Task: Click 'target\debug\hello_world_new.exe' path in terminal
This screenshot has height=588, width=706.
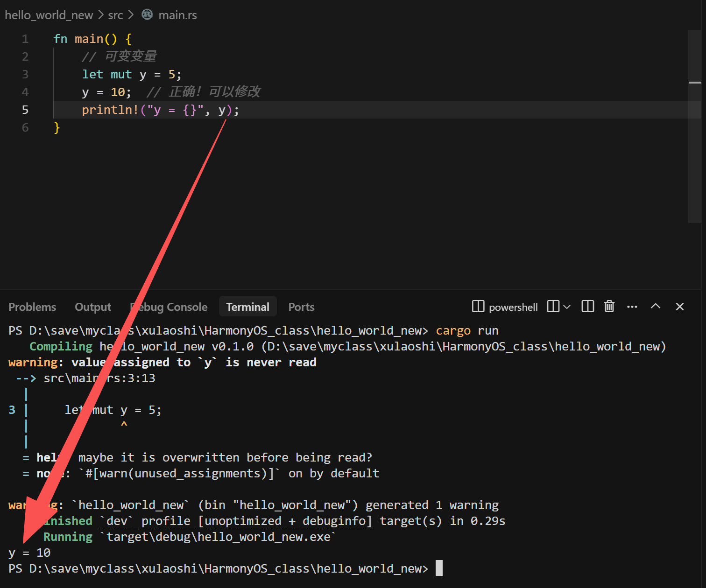Action: coord(219,537)
